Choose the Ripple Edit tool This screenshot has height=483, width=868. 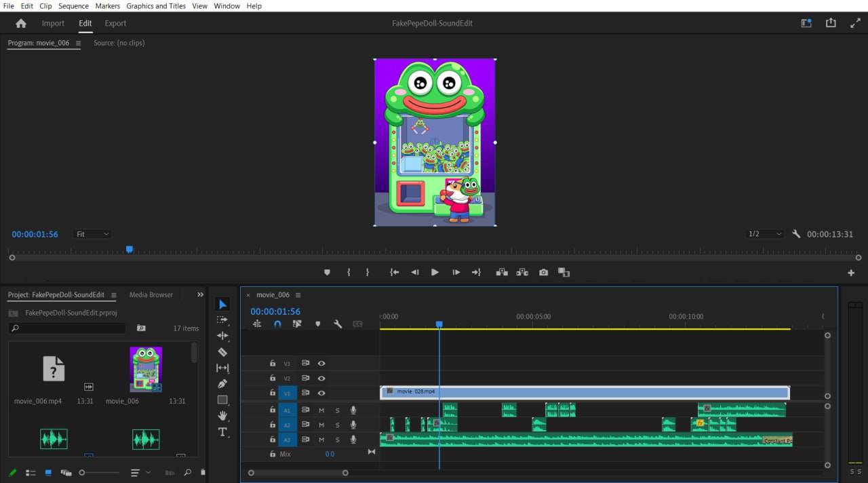click(222, 336)
